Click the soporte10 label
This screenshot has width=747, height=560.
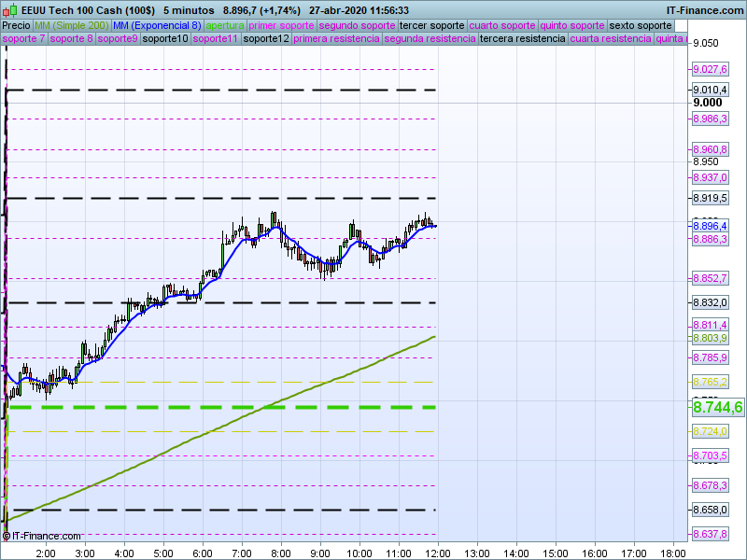pos(164,39)
